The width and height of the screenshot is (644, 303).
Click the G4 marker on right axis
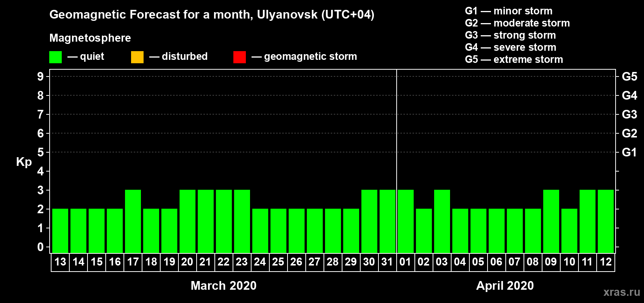point(629,95)
